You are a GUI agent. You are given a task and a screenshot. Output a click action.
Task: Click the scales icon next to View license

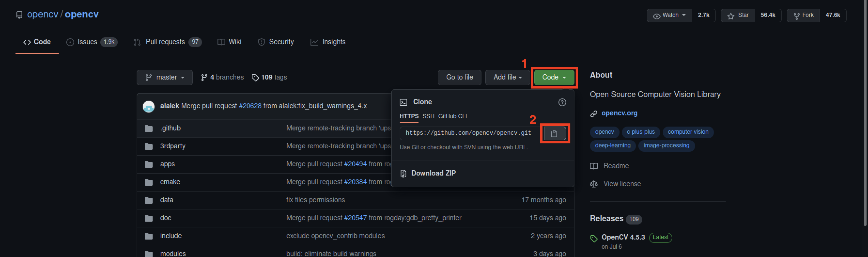(x=594, y=184)
